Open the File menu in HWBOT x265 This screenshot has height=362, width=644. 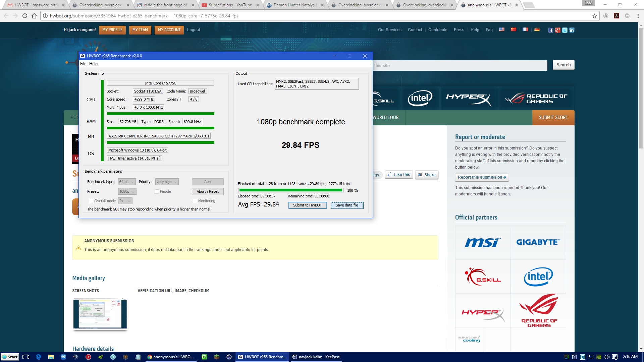tap(83, 64)
